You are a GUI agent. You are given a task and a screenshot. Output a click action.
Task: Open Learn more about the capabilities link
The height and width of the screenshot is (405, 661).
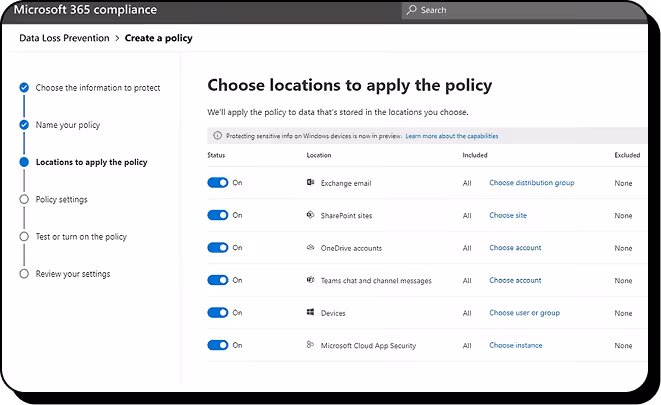(451, 136)
